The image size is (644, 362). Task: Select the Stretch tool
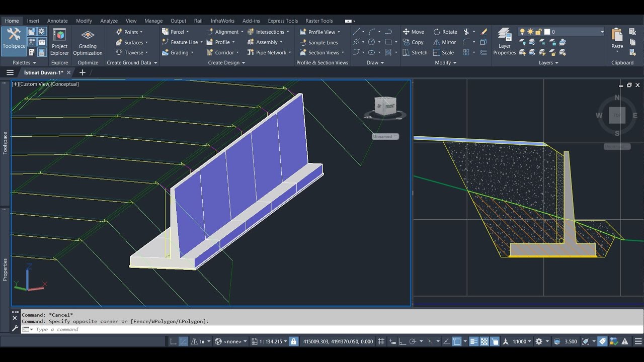point(415,52)
